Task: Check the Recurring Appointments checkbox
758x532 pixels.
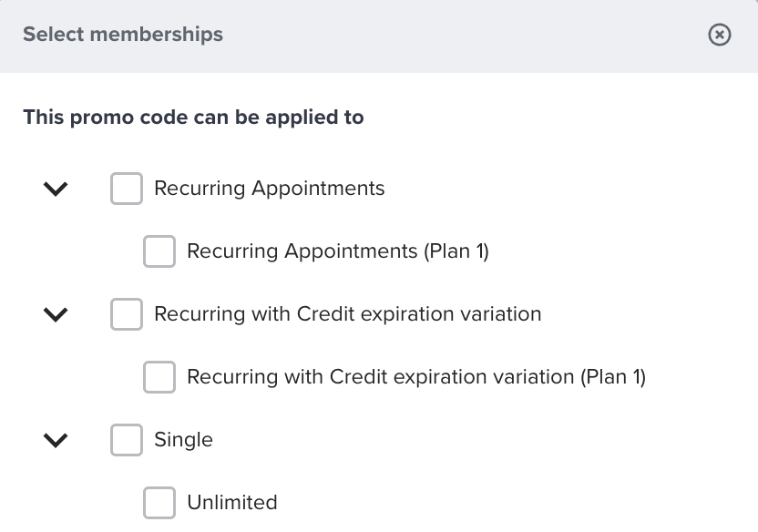Action: 127,189
